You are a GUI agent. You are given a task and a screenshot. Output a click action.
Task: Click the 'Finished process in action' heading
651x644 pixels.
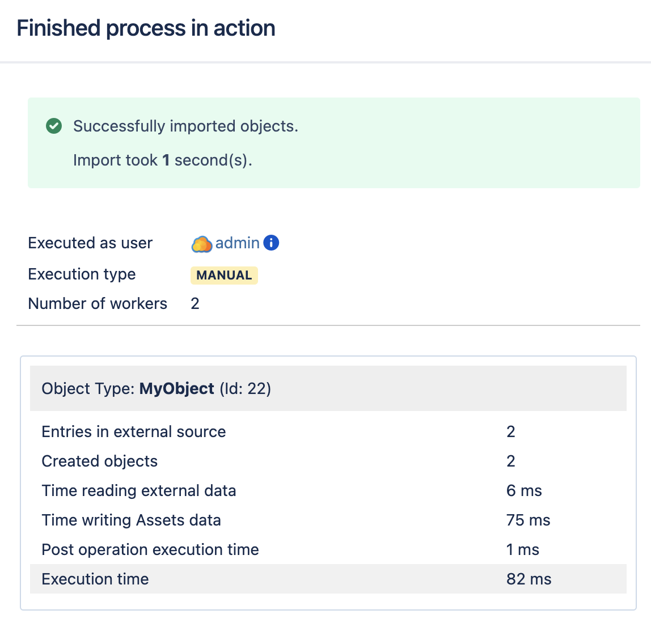click(x=146, y=28)
